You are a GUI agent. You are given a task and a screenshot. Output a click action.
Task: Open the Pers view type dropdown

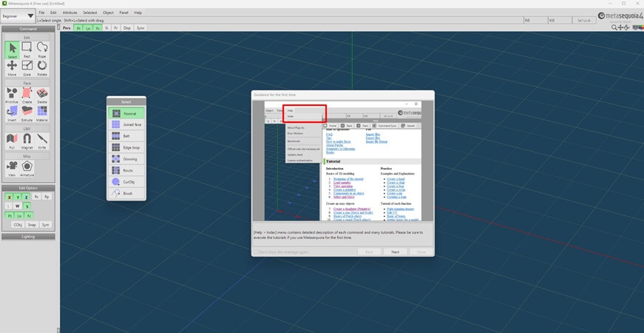pos(67,28)
